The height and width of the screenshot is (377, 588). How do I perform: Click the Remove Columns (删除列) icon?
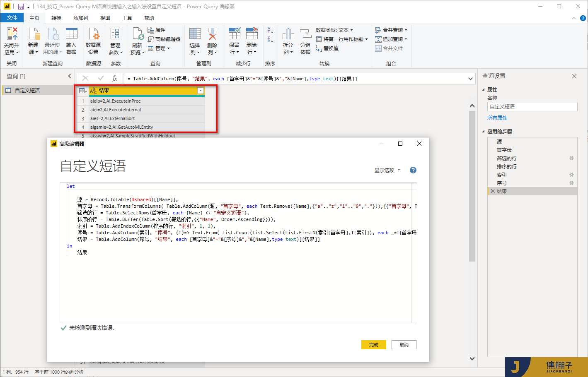(x=212, y=34)
